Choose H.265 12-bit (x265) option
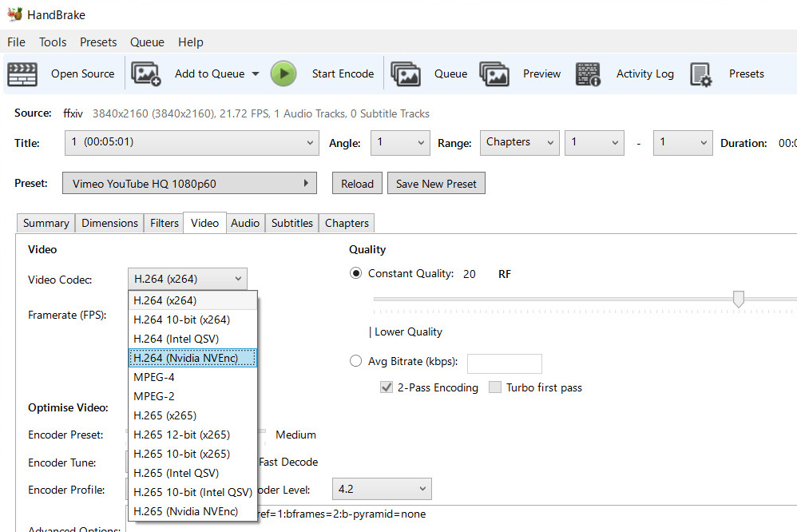This screenshot has width=797, height=532. click(192, 435)
